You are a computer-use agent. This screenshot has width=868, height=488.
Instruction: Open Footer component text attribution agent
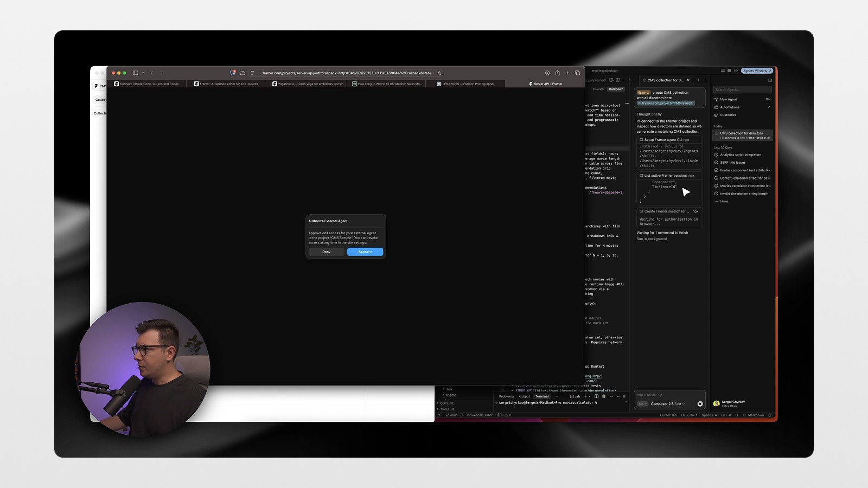point(742,170)
